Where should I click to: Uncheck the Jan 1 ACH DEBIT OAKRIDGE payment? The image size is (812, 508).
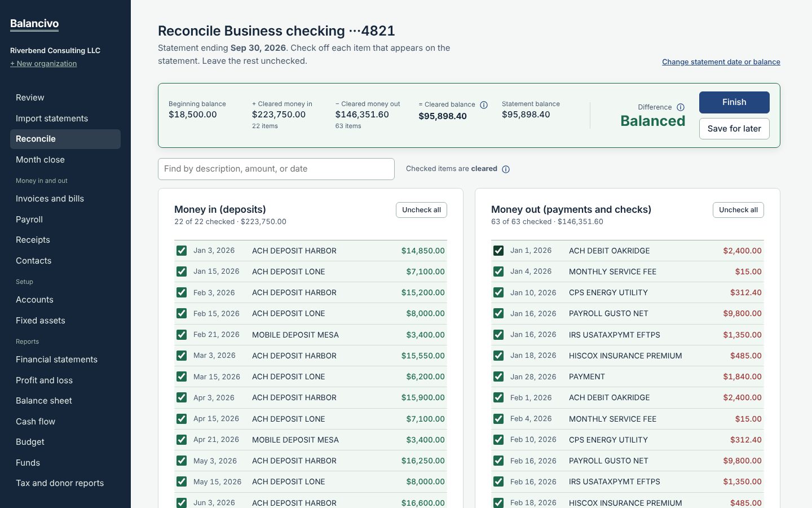click(498, 251)
